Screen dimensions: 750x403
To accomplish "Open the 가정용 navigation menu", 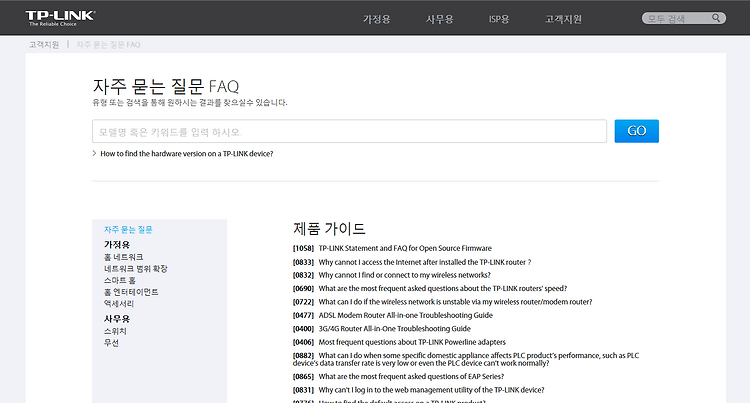I will (376, 19).
